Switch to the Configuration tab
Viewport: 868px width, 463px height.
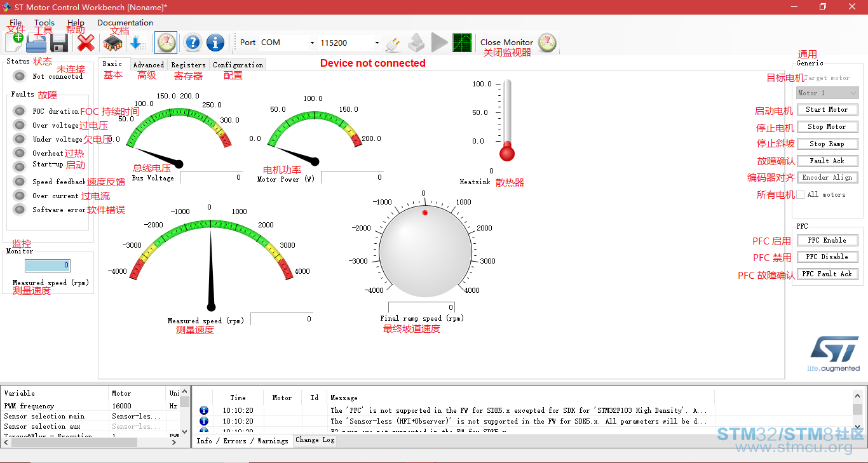click(238, 65)
